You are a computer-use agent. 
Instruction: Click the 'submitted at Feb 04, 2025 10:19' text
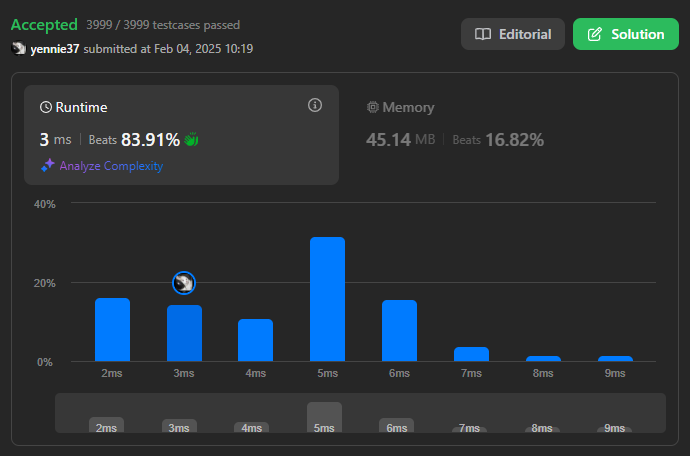[168, 48]
